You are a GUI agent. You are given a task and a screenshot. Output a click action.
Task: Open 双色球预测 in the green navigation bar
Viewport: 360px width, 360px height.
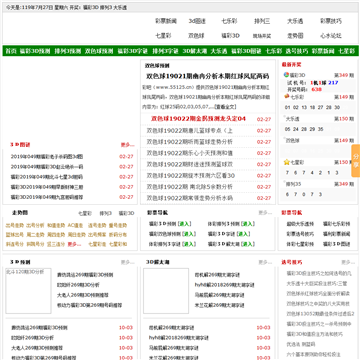(99, 51)
